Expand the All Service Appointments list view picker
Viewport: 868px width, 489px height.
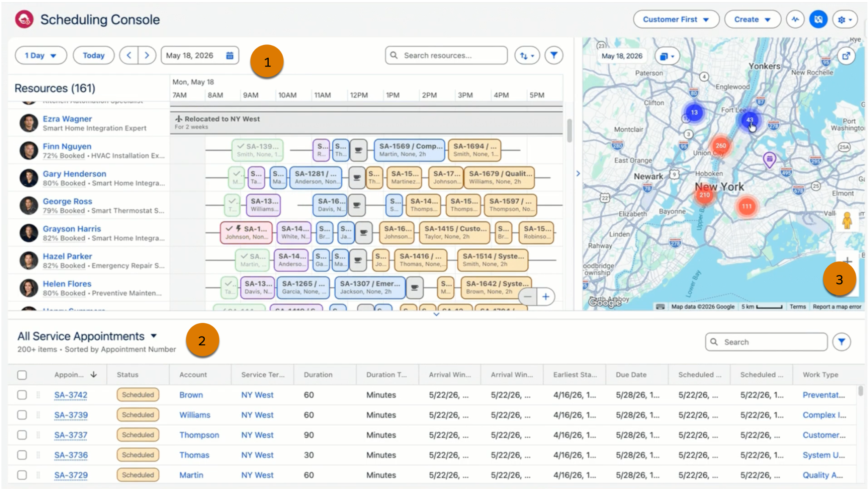pos(154,336)
